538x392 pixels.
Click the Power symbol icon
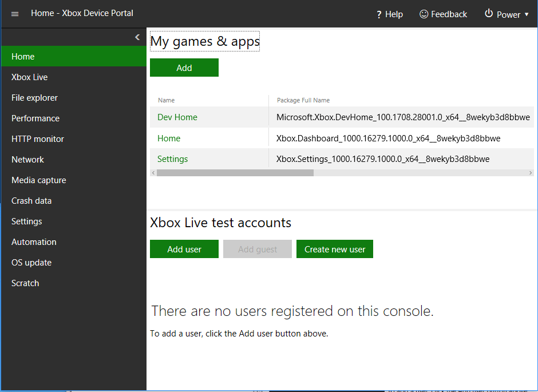[x=489, y=13]
